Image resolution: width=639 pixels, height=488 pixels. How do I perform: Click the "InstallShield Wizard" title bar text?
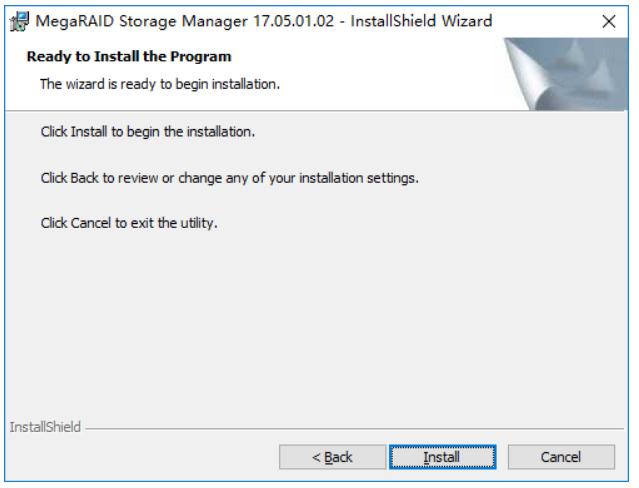click(x=421, y=21)
